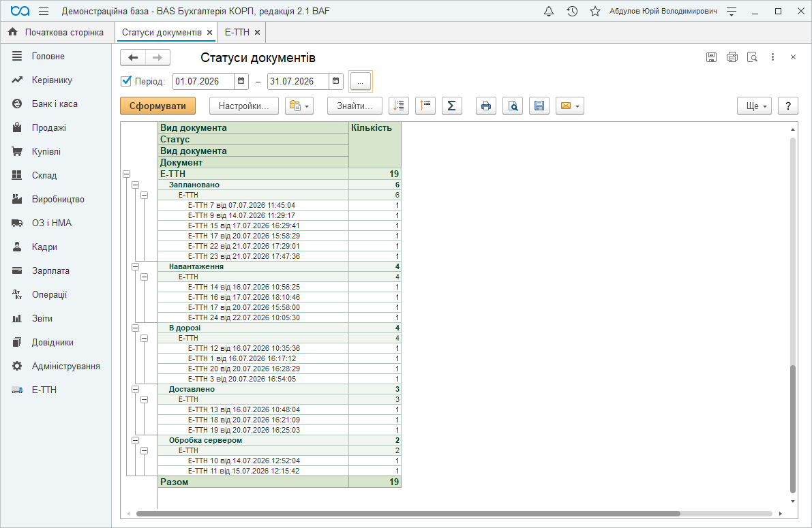The image size is (812, 528).
Task: Open Операції section
Action: pyautogui.click(x=56, y=294)
